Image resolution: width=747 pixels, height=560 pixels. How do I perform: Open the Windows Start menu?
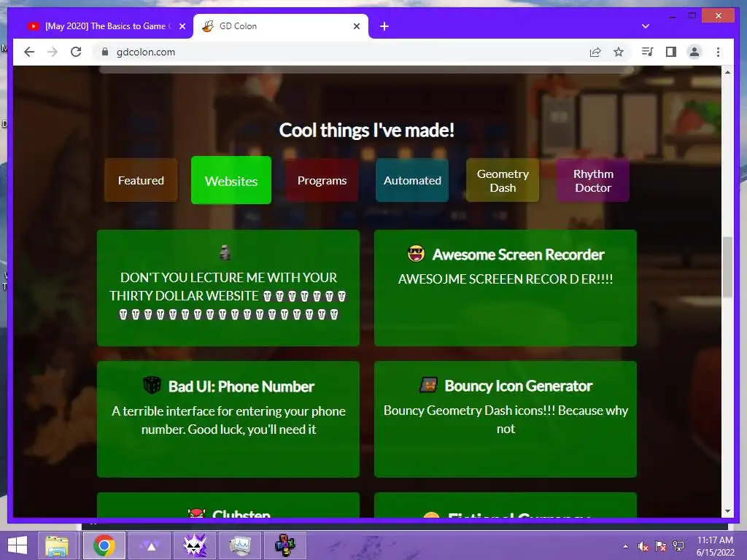click(x=18, y=545)
